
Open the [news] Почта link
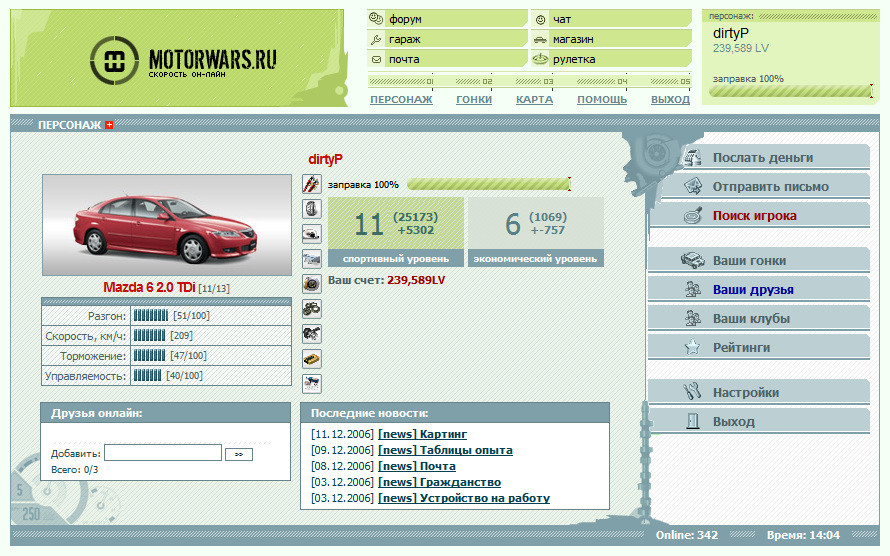point(417,466)
